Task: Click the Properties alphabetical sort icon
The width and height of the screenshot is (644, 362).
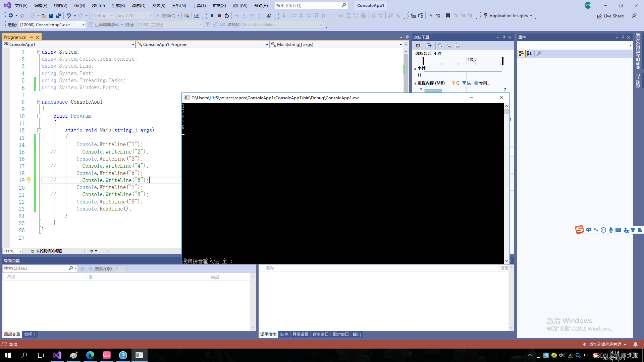Action: [529, 54]
